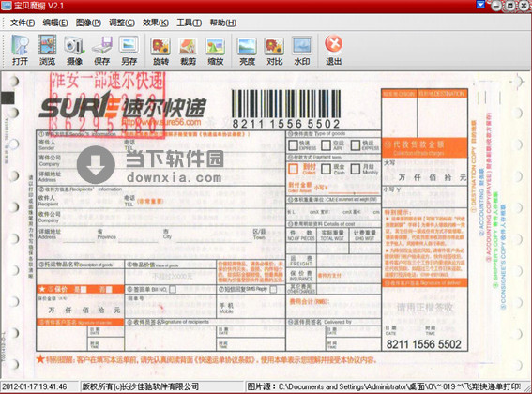Click the 打开 (Open) toolbar icon

[x=20, y=50]
